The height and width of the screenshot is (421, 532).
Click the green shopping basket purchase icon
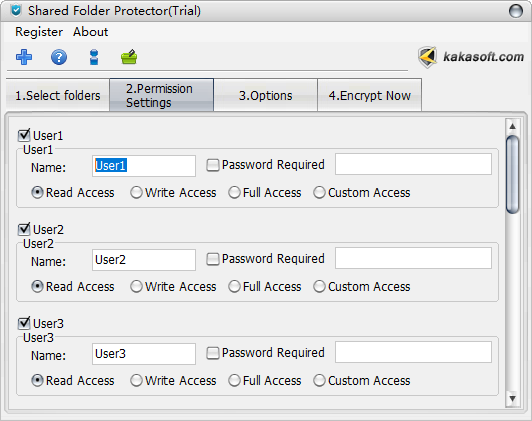[x=129, y=57]
